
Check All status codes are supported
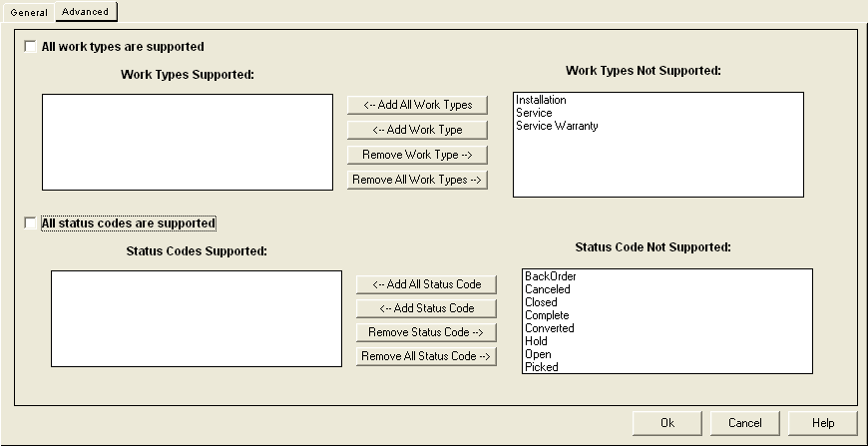pos(31,223)
